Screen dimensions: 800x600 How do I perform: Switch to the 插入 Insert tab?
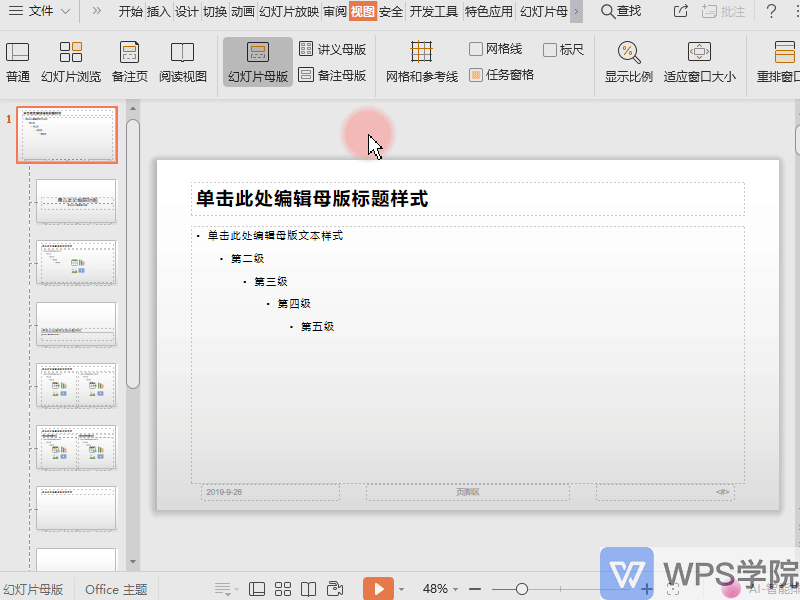158,12
